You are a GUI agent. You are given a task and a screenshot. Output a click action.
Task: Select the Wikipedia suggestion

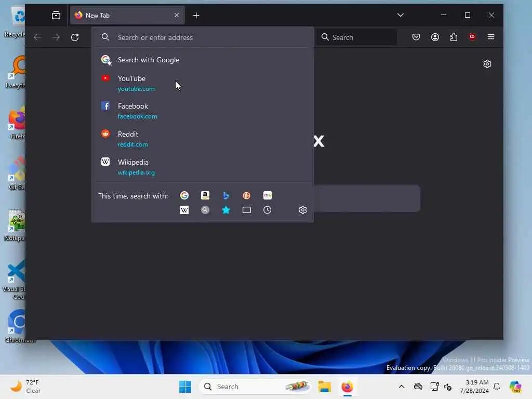(x=203, y=167)
